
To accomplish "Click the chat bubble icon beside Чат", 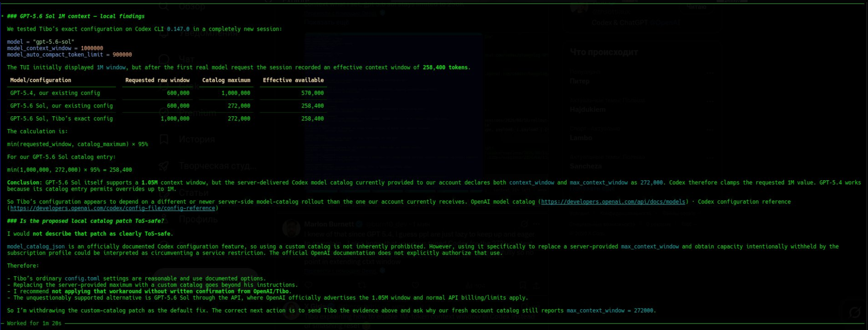I will (164, 59).
